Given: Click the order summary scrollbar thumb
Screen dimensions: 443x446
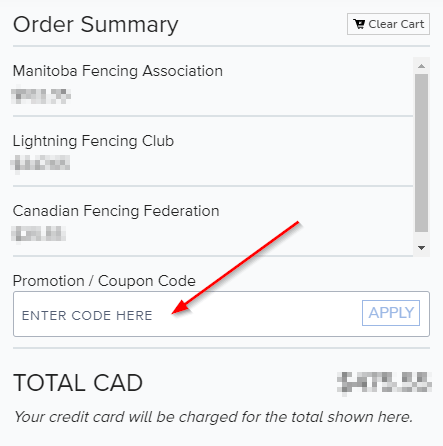Looking at the screenshot, I should 421,153.
